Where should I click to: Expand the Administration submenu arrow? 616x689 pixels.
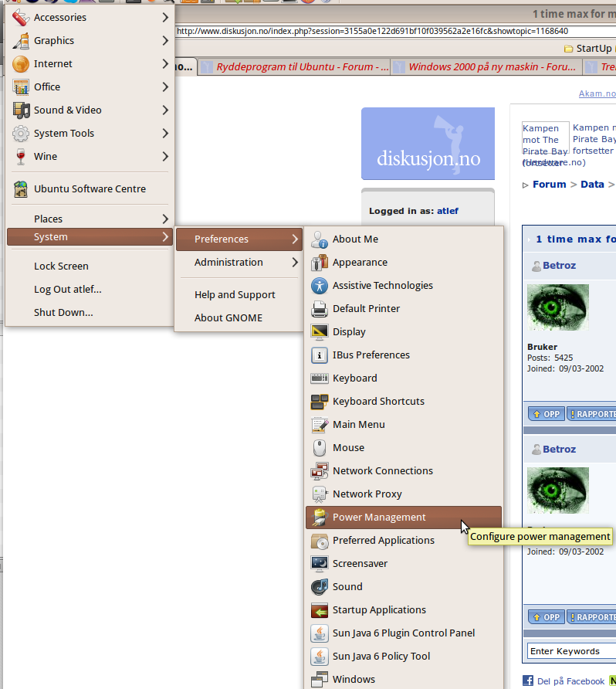coord(295,263)
